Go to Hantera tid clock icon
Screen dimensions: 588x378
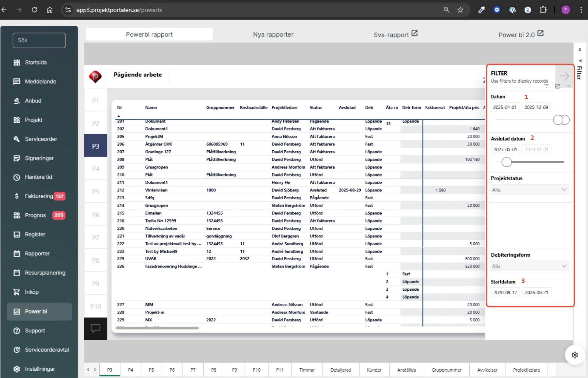(x=17, y=177)
